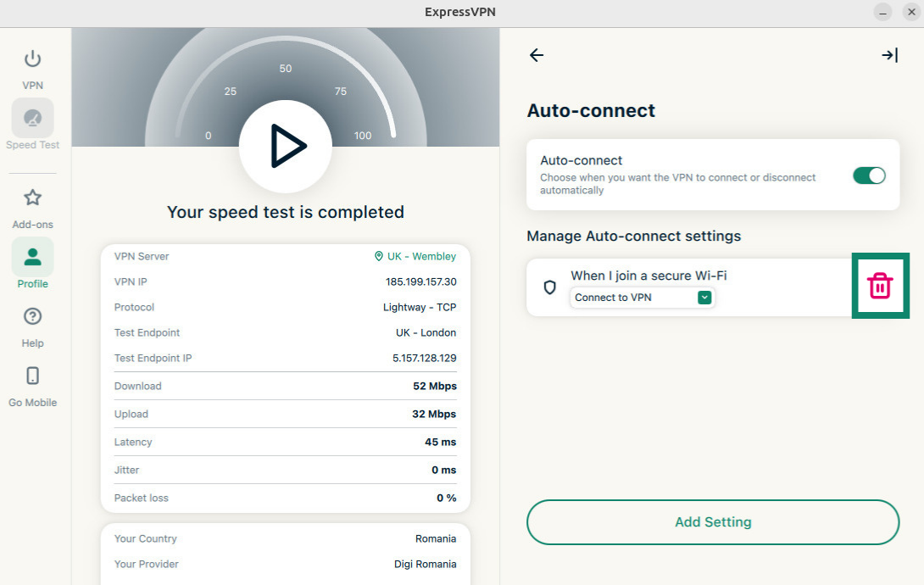This screenshot has width=924, height=585.
Task: Delete the secure Wi-Fi setting with trash icon
Action: 880,287
